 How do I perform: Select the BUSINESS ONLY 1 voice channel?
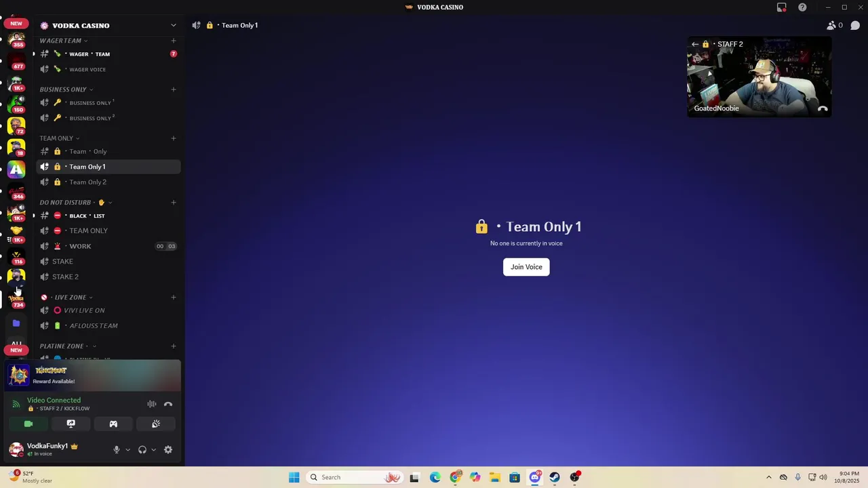click(x=108, y=103)
